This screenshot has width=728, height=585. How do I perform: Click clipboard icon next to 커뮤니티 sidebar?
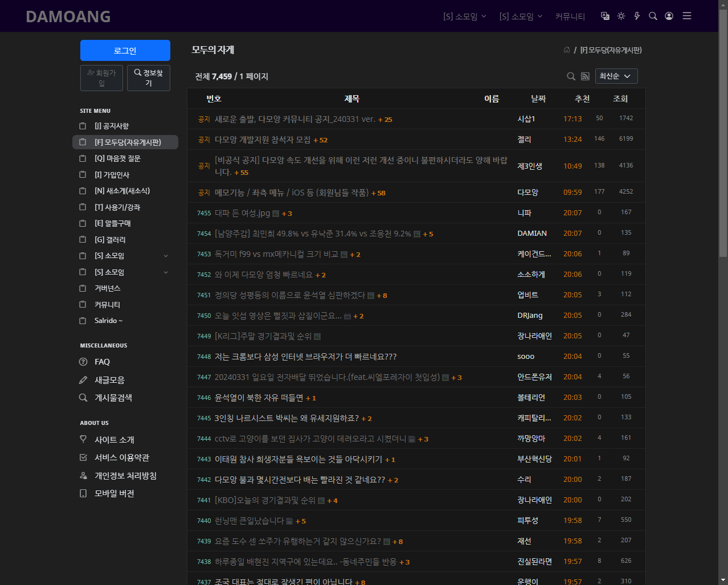[x=83, y=305]
